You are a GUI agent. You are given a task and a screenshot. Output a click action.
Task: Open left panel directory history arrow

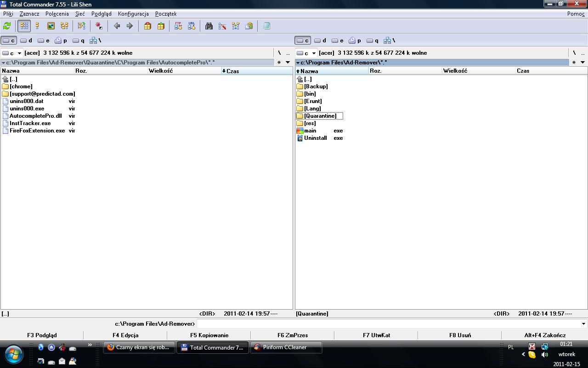288,62
